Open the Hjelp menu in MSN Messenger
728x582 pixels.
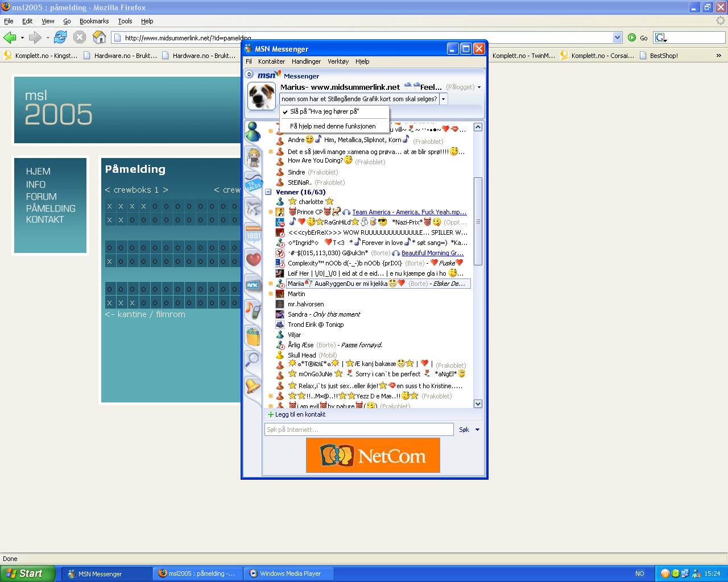(362, 61)
